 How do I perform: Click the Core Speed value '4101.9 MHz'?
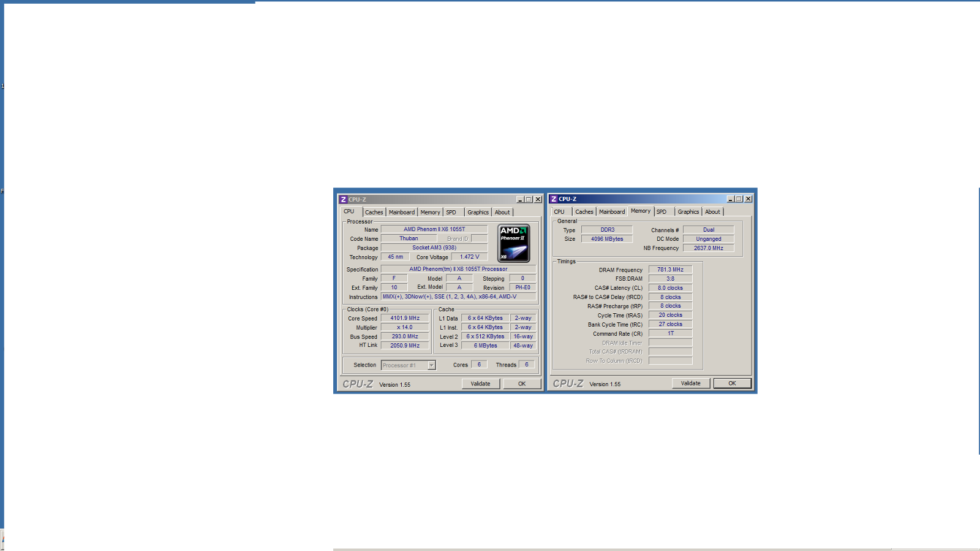click(405, 318)
